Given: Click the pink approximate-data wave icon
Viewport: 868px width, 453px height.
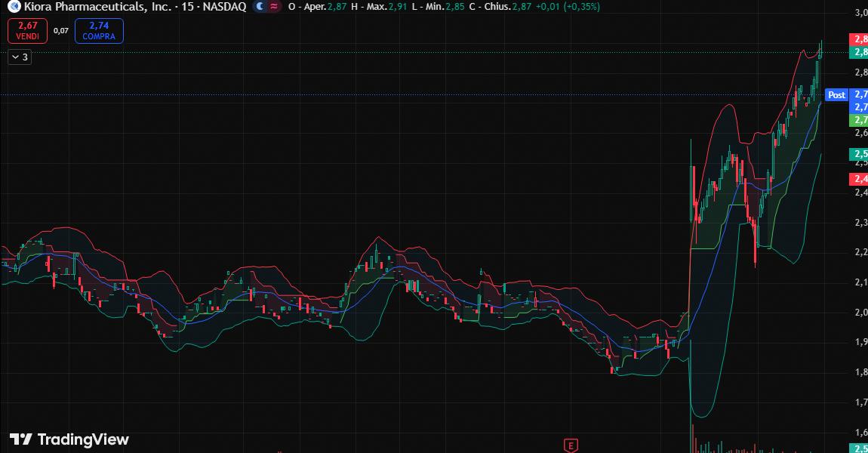Looking at the screenshot, I should point(274,7).
